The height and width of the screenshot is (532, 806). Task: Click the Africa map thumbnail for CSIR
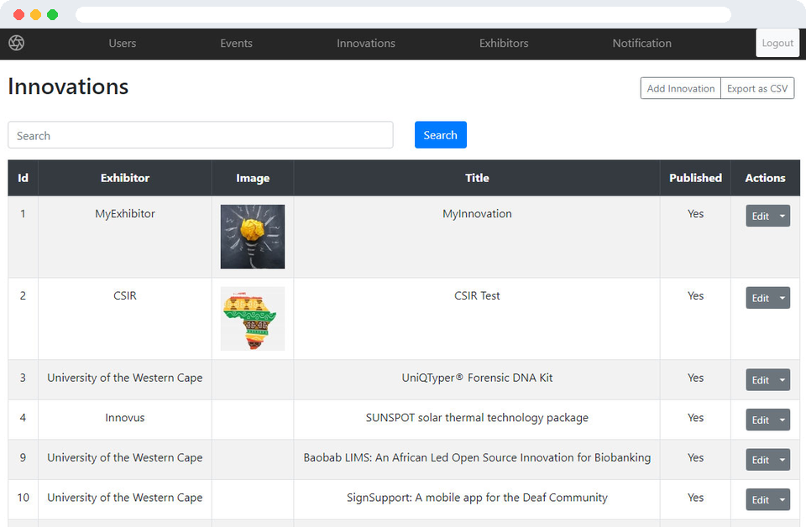click(x=253, y=319)
